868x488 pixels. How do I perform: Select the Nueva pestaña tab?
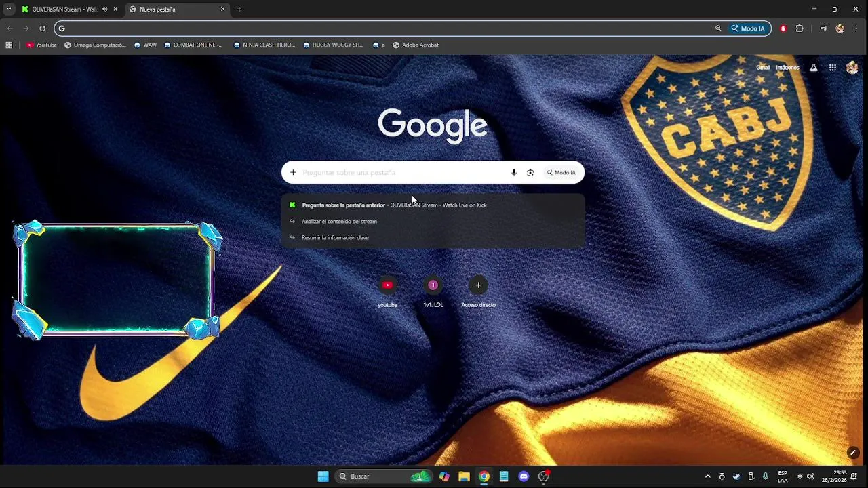coord(178,9)
